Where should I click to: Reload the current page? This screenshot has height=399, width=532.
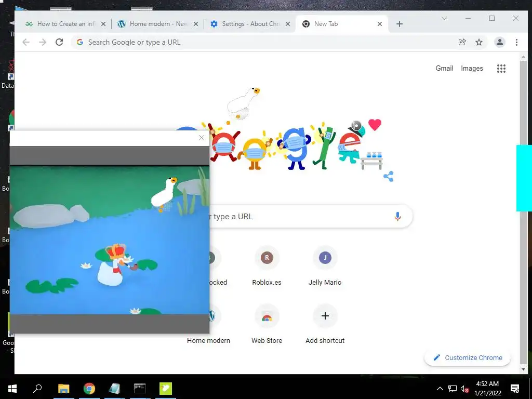click(59, 42)
